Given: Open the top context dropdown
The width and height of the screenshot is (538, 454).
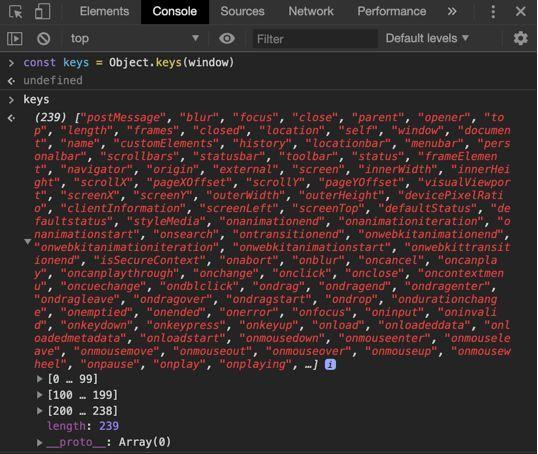Looking at the screenshot, I should 134,38.
